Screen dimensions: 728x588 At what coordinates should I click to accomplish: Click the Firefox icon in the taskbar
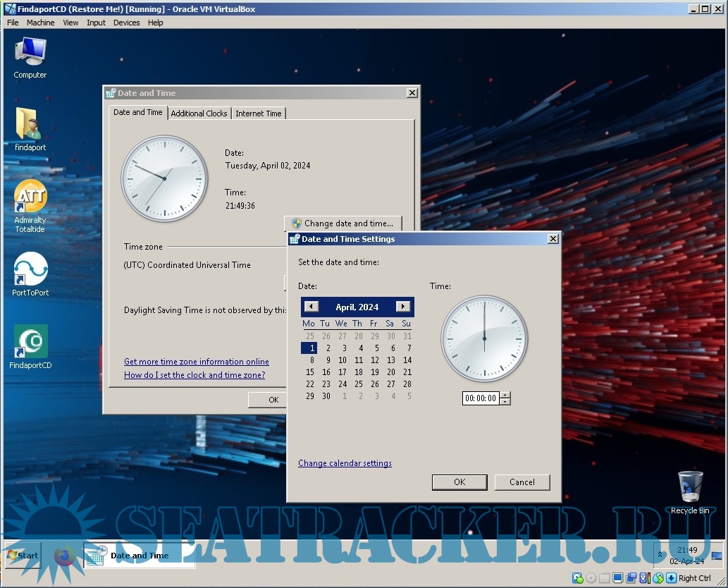(64, 556)
